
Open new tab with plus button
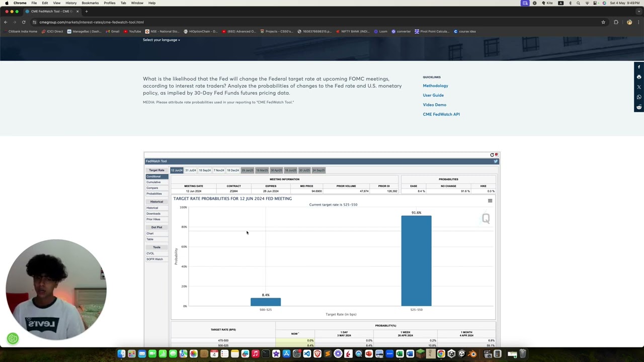[x=87, y=11]
